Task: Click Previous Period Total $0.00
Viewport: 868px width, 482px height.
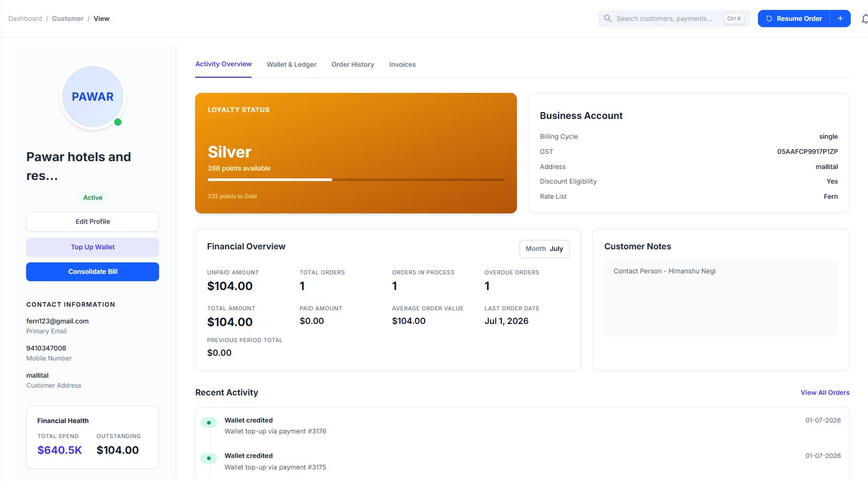Action: coord(219,353)
